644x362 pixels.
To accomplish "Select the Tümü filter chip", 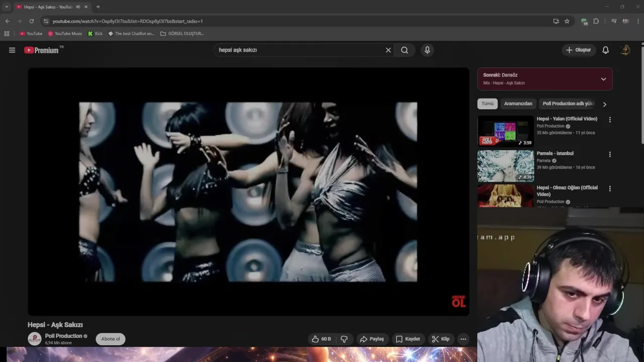I will click(488, 104).
